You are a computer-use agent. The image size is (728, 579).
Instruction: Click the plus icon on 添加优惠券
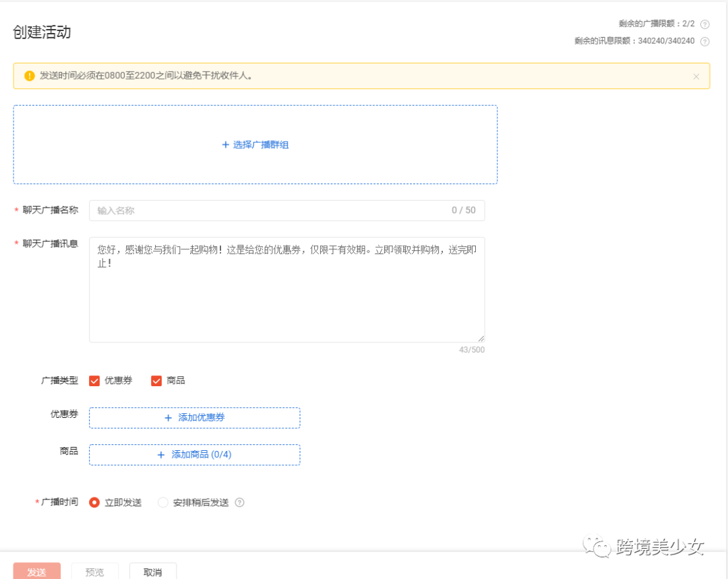pos(166,418)
